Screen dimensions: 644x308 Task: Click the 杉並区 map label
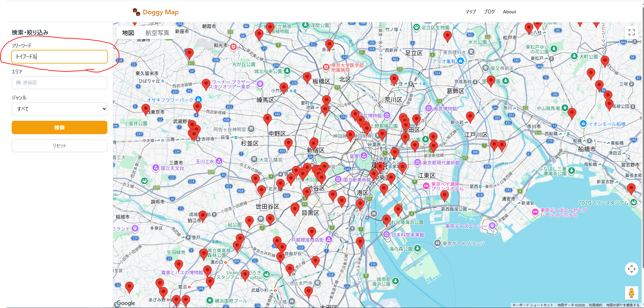[x=250, y=143]
